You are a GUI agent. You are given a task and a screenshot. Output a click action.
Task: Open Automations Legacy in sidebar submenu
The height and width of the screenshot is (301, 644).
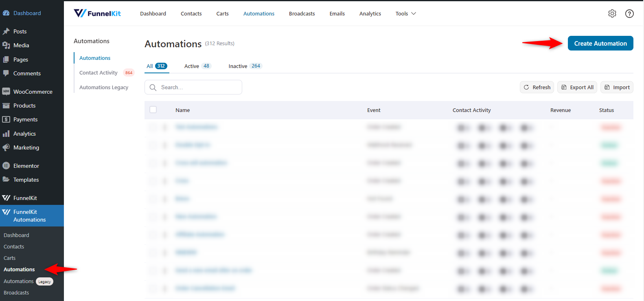[28, 281]
